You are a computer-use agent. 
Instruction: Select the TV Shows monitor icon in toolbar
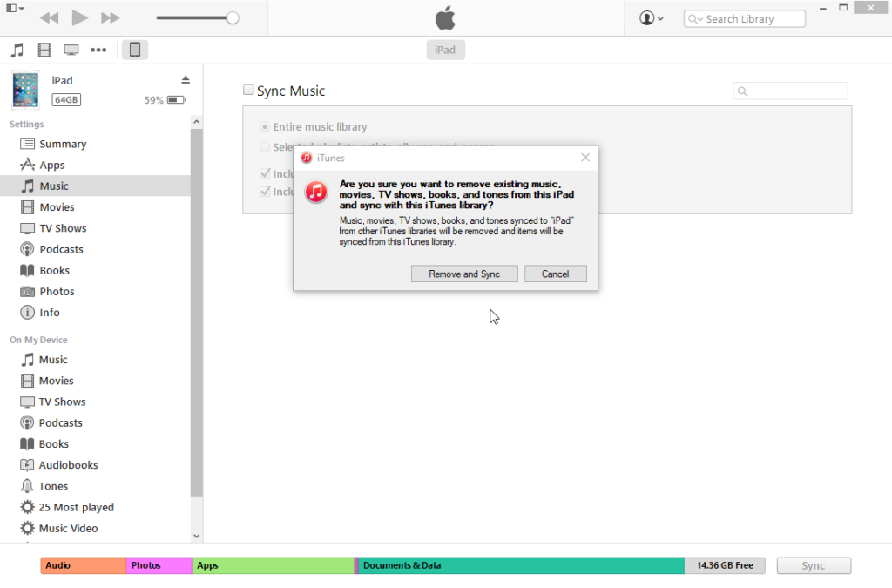coord(71,50)
